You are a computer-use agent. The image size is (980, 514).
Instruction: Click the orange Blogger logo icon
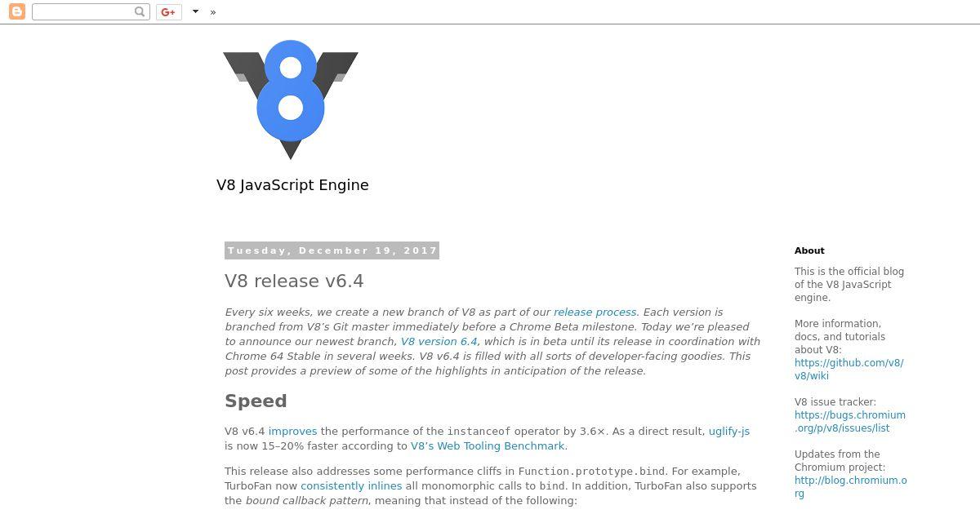pyautogui.click(x=16, y=11)
